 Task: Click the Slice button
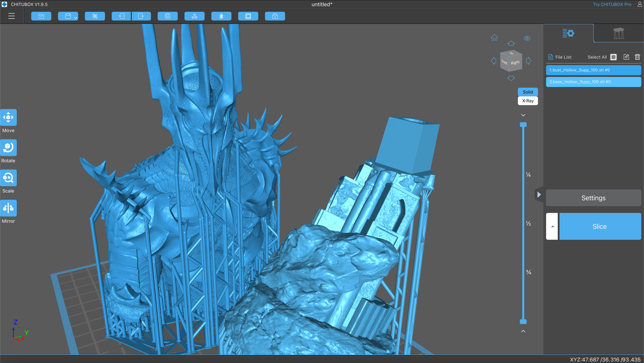(x=599, y=227)
